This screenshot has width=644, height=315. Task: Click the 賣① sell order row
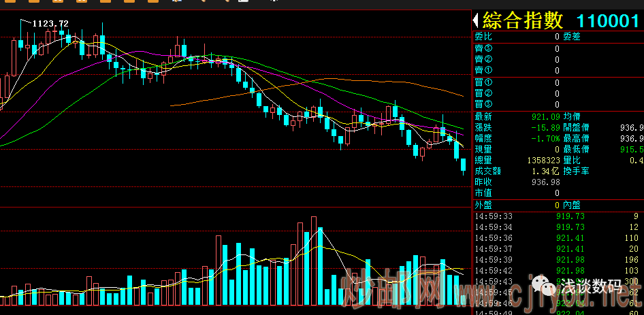(x=517, y=70)
